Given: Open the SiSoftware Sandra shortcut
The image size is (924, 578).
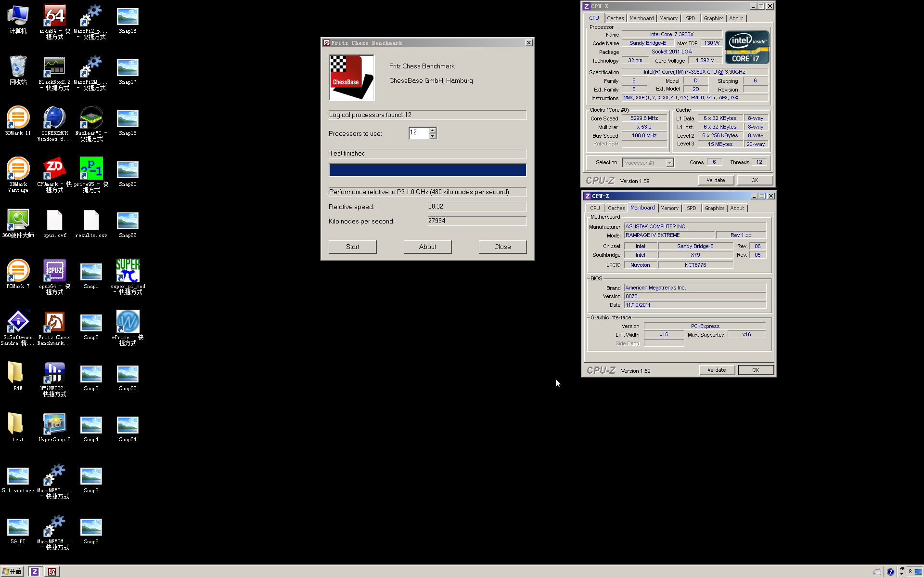Looking at the screenshot, I should click(18, 328).
